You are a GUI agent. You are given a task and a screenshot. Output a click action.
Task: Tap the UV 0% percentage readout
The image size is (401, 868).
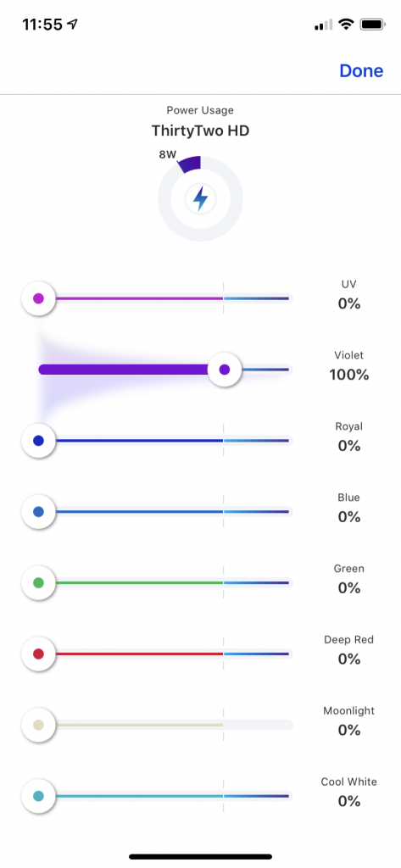(349, 304)
